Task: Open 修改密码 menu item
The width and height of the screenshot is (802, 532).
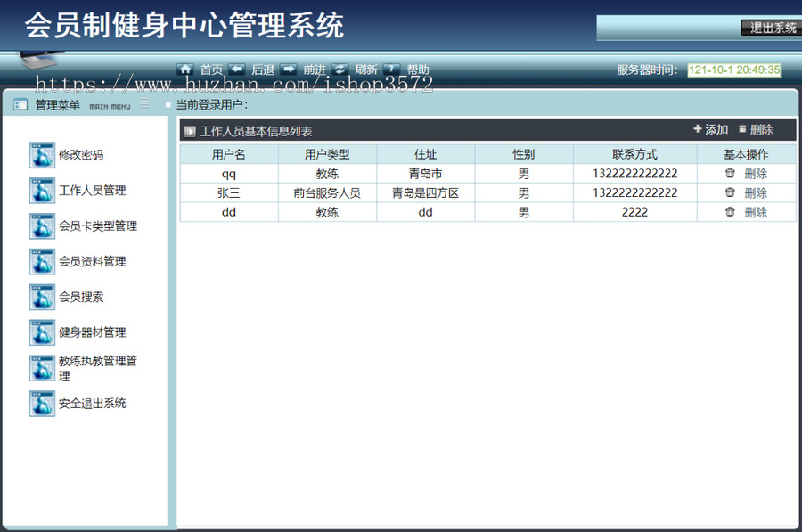Action: pos(81,155)
